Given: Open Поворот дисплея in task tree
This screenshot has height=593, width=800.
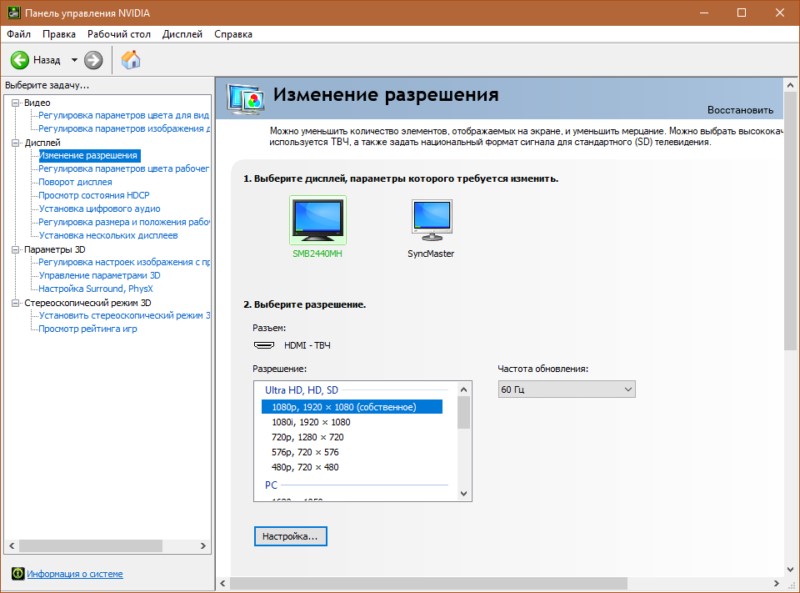Looking at the screenshot, I should coord(75,183).
